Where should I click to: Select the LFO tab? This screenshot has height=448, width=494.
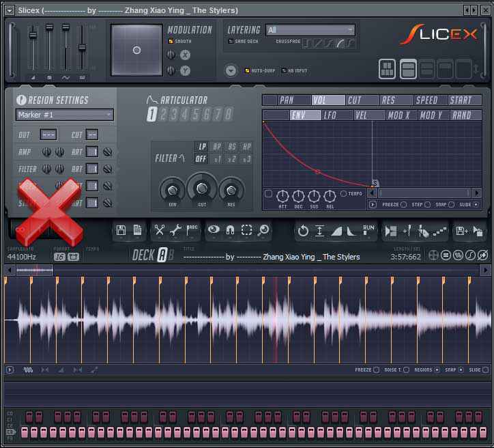click(330, 115)
